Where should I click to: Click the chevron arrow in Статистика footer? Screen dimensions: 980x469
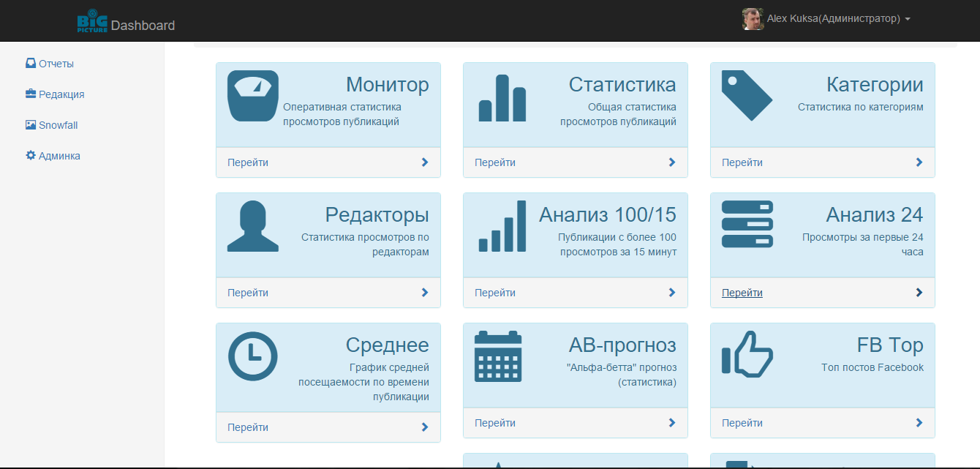672,162
